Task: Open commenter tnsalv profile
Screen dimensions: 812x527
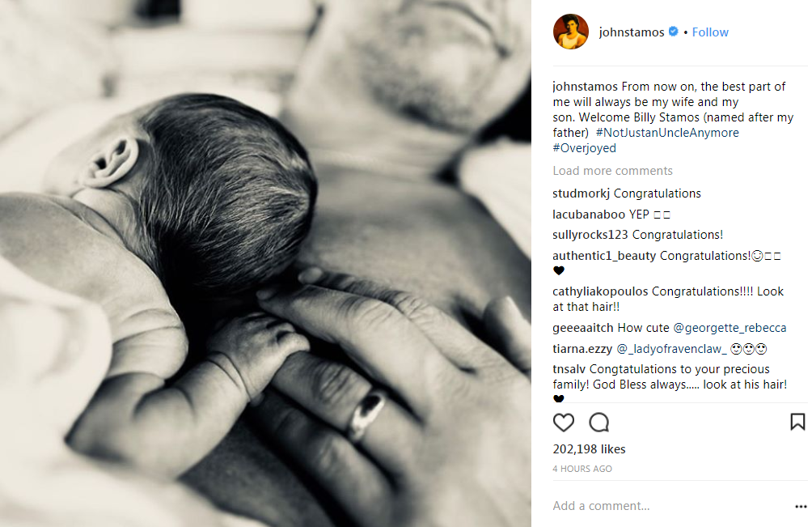Action: [569, 369]
